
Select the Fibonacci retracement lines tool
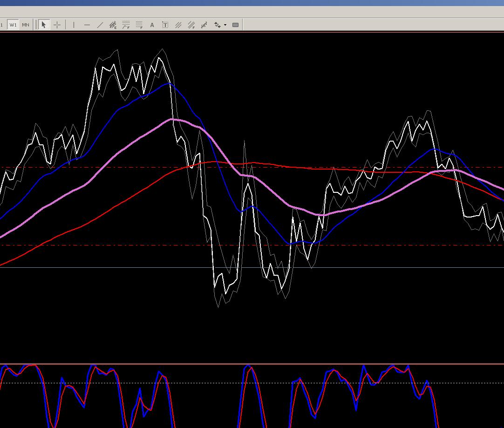(x=139, y=25)
